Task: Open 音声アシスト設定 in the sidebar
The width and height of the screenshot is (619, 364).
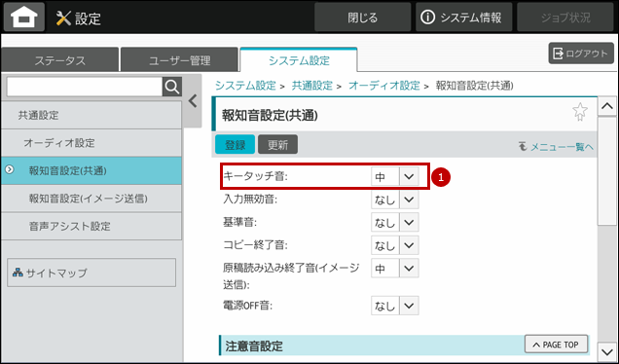Action: coord(91,226)
